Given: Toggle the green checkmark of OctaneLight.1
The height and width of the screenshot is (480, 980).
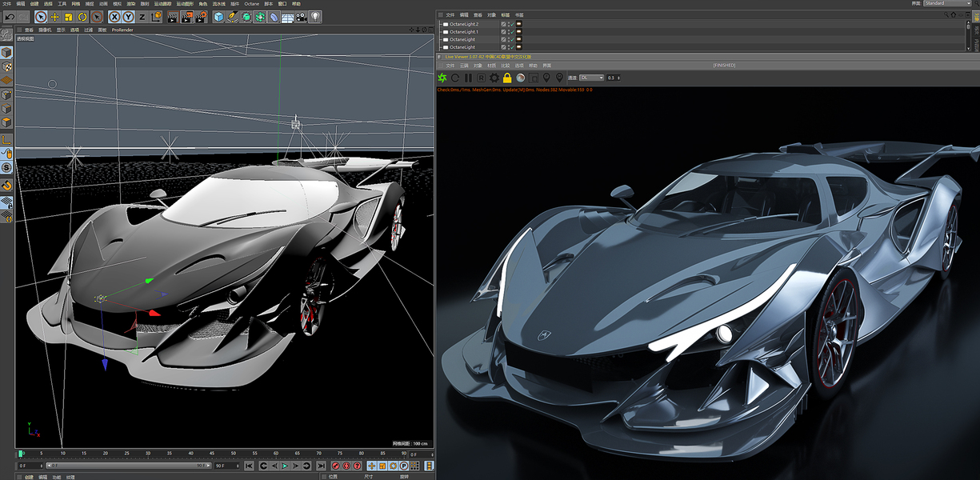Looking at the screenshot, I should [x=513, y=32].
